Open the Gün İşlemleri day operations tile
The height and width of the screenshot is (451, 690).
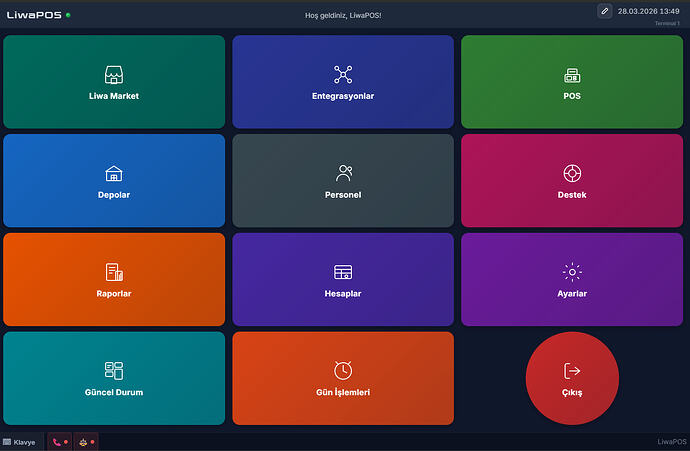[343, 378]
